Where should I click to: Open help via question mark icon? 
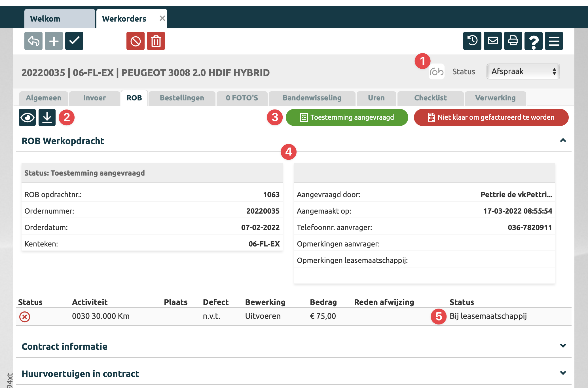coord(534,41)
